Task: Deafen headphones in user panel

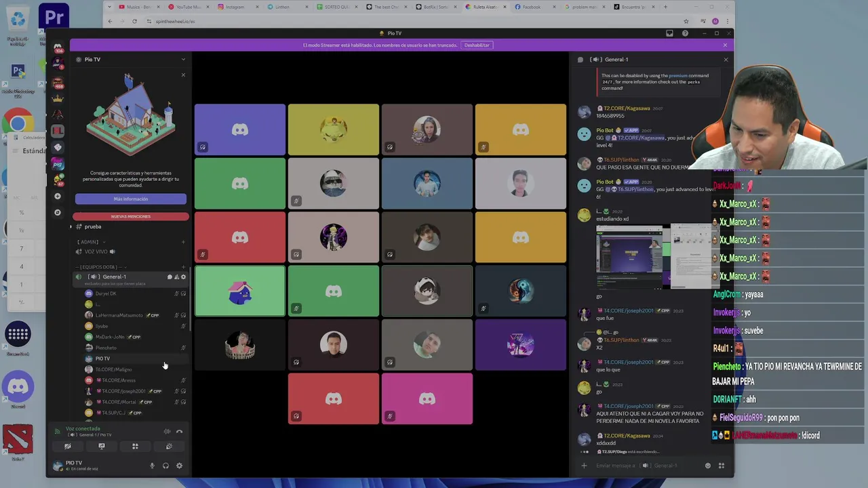Action: tap(165, 466)
